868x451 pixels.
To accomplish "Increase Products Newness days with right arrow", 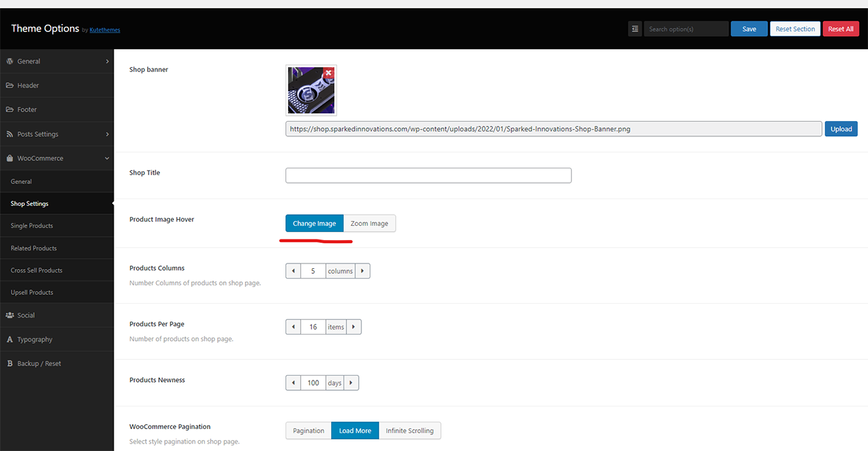I will tap(351, 383).
